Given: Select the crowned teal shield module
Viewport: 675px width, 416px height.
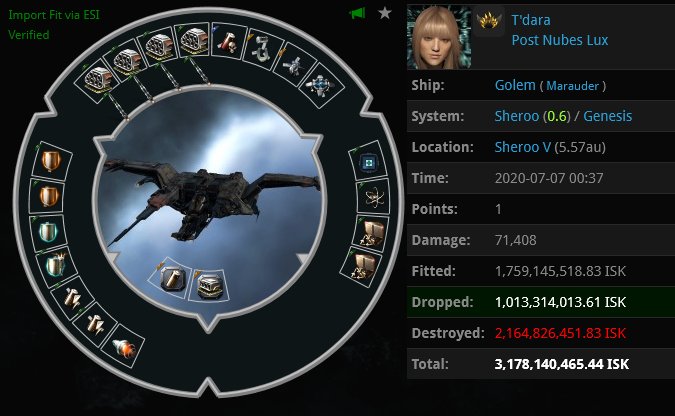Looking at the screenshot, I should (x=56, y=264).
